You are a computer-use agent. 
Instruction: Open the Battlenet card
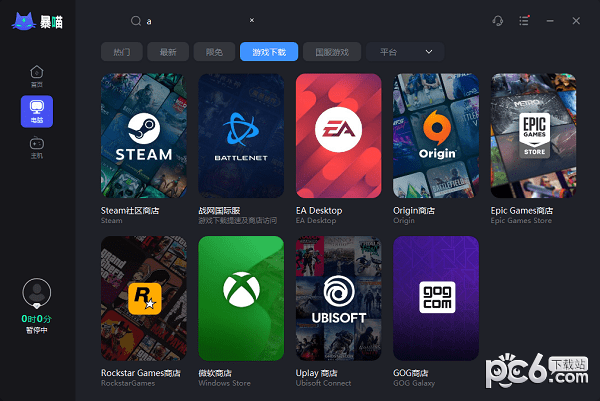(241, 136)
